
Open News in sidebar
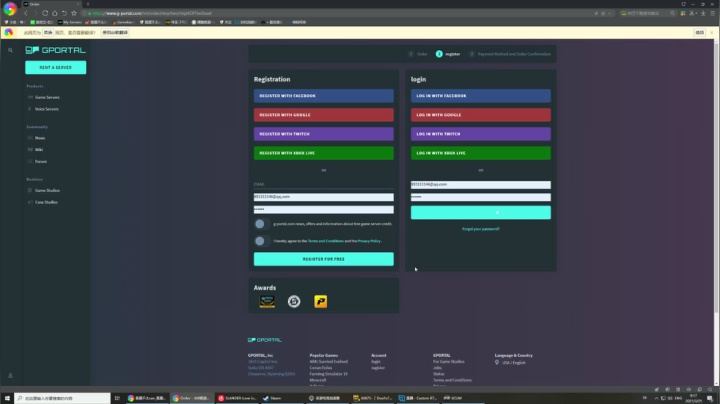click(x=39, y=138)
